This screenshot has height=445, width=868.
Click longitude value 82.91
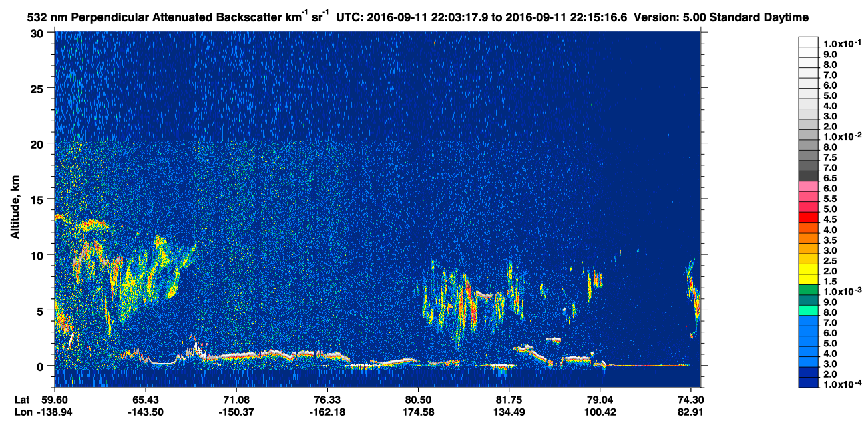click(x=690, y=412)
